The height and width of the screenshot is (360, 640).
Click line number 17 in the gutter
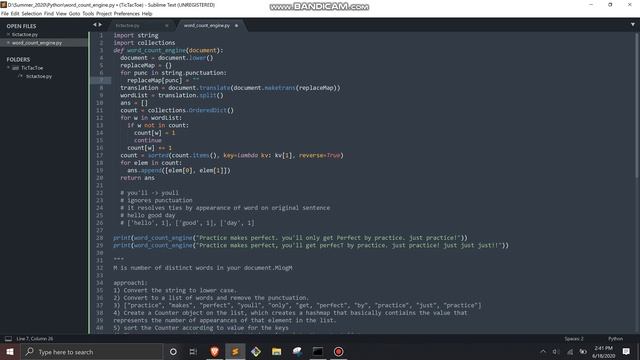(100, 155)
